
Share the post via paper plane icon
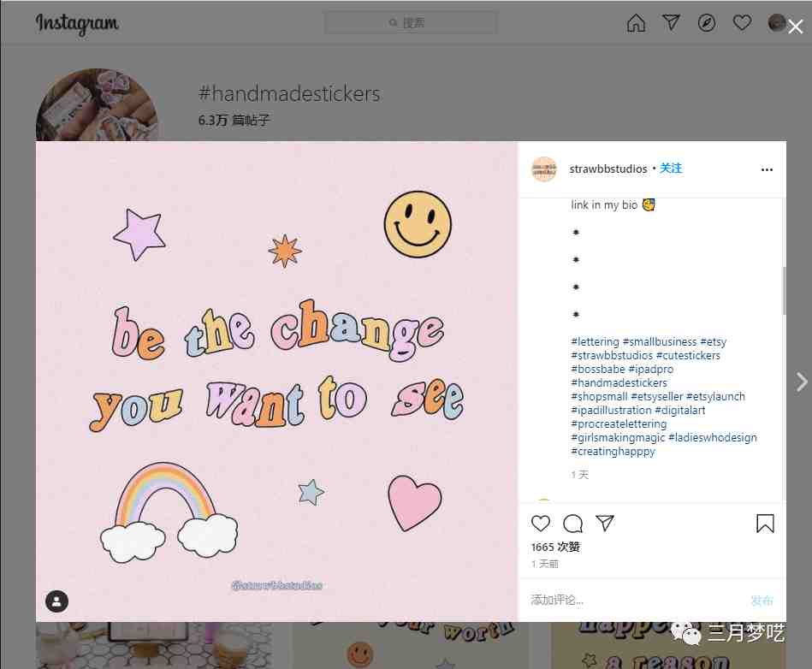pyautogui.click(x=605, y=524)
